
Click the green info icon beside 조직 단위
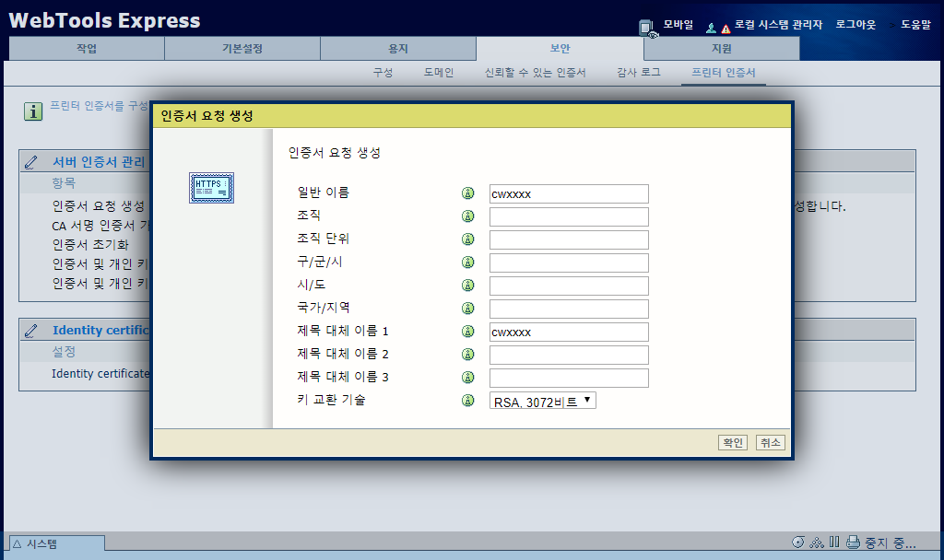[x=467, y=239]
